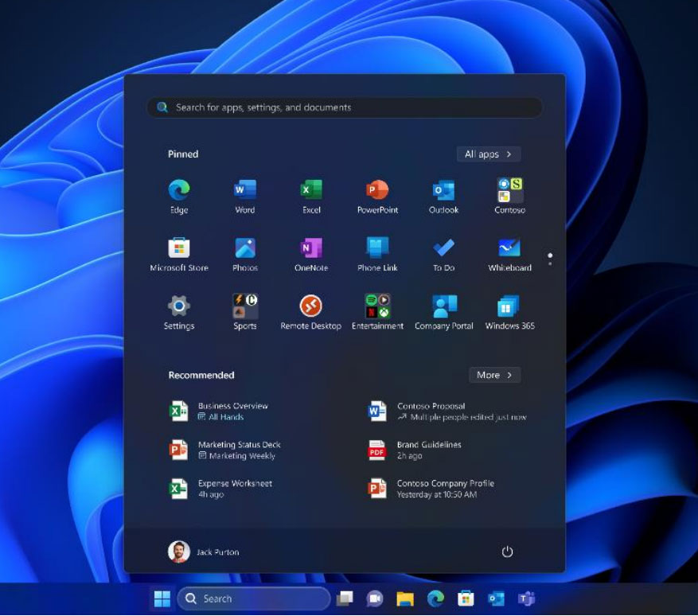Viewport: 698px width, 616px height.
Task: Open the Jack Purton user account menu
Action: pos(204,552)
